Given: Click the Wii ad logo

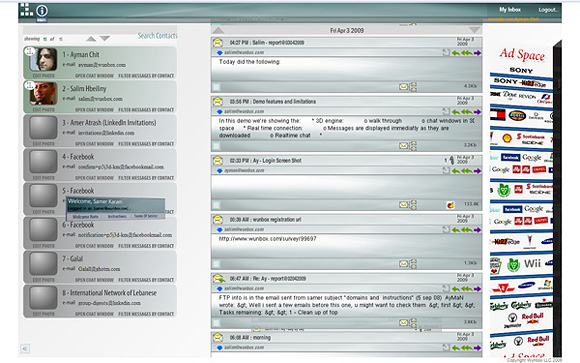Looking at the screenshot, I should (532, 263).
